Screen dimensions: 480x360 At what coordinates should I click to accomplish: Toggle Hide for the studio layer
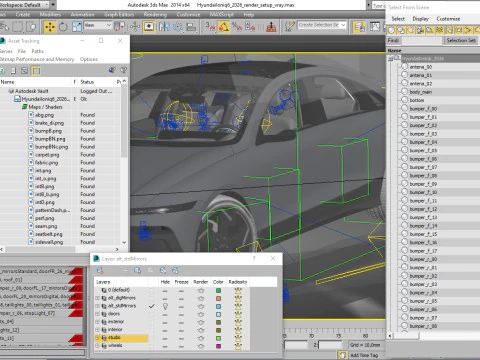pos(165,338)
